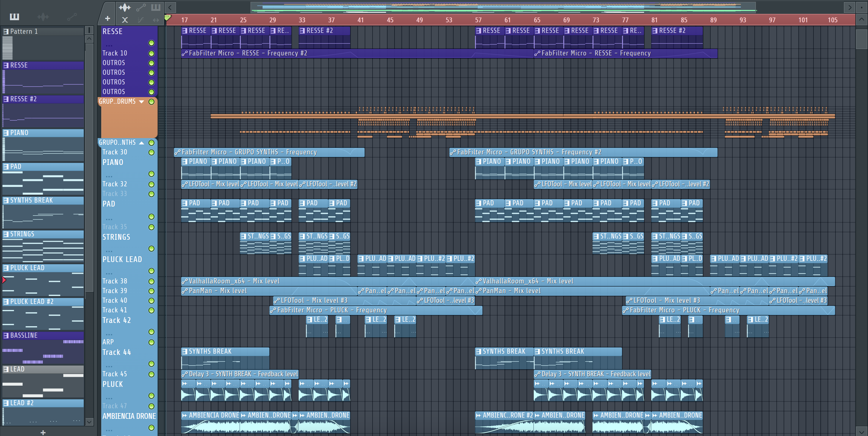This screenshot has height=436, width=868.
Task: Click the small dot button at top right
Action: point(862,7)
